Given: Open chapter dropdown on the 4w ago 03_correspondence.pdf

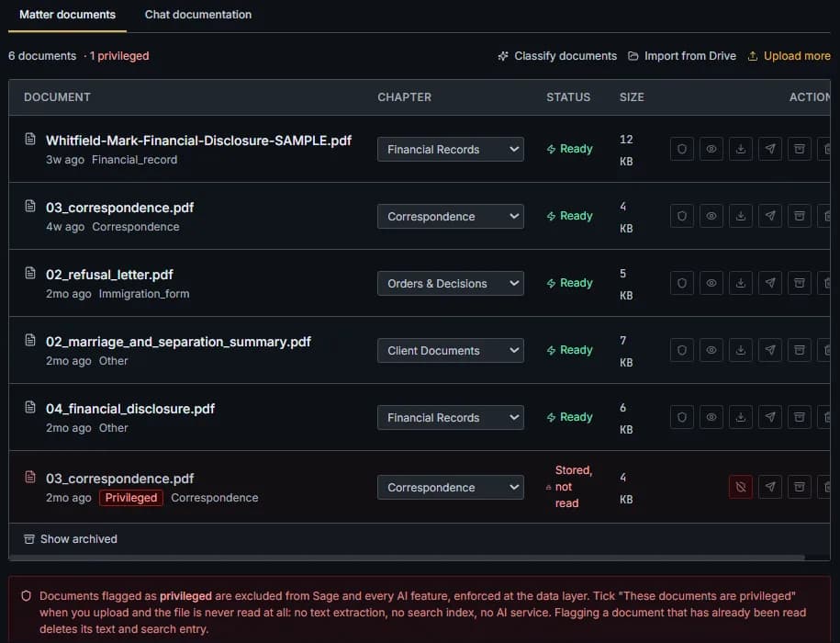Looking at the screenshot, I should tap(451, 216).
